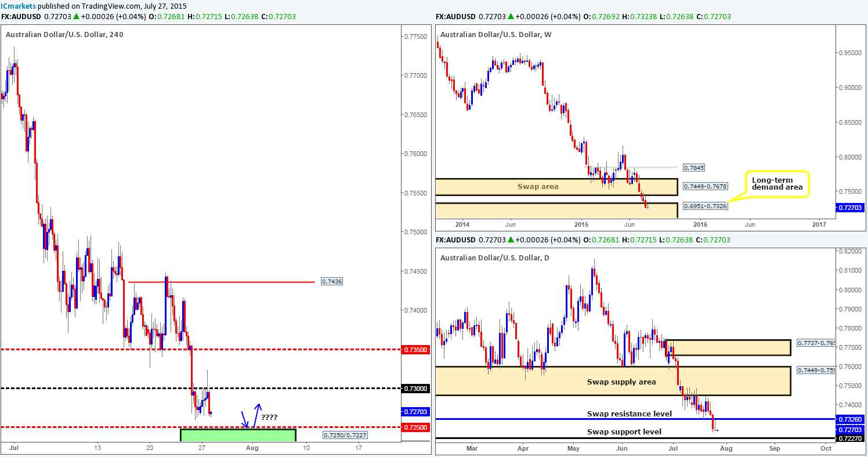
Task: Click the 0.7449-0.7678 range label
Action: [706, 187]
